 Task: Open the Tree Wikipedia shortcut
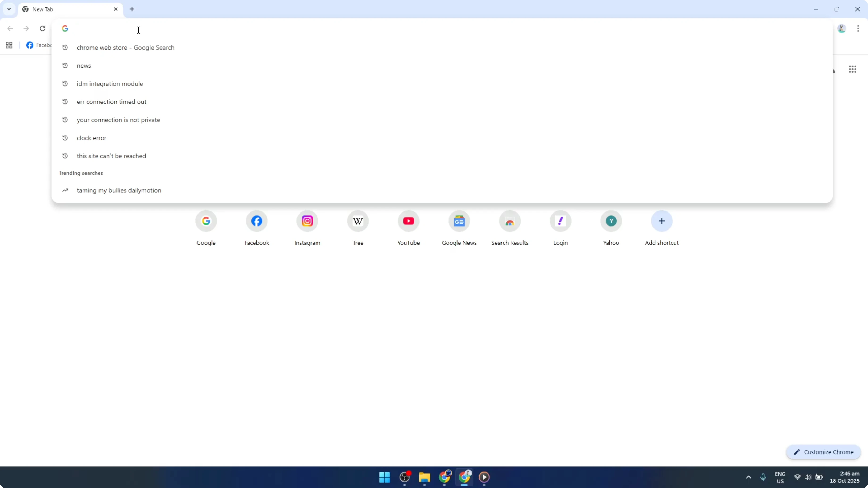point(358,221)
